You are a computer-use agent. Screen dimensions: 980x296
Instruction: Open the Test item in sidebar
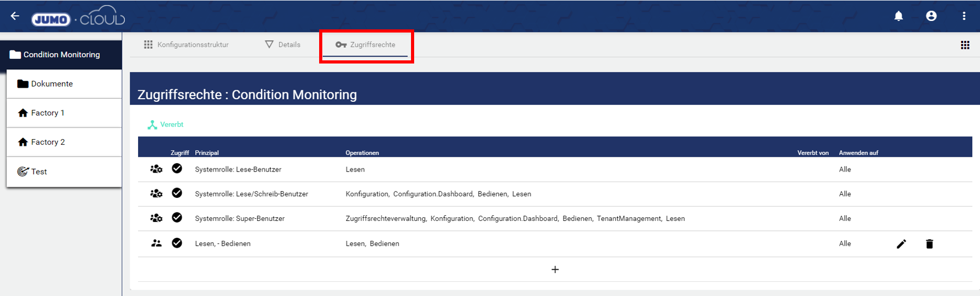[38, 172]
